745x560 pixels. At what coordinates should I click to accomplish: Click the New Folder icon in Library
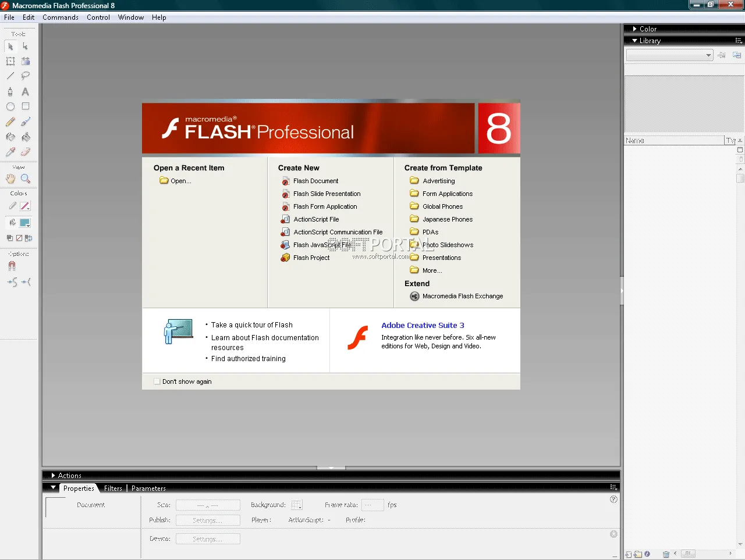(x=638, y=554)
